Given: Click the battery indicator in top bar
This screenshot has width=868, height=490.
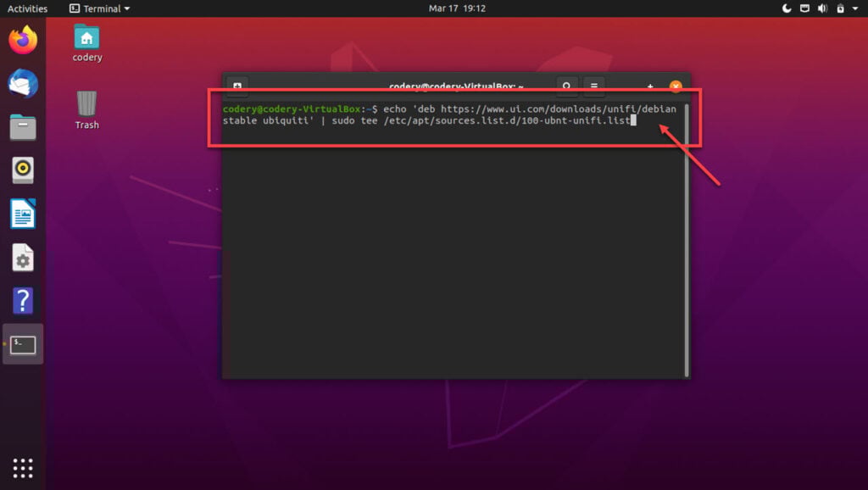Looking at the screenshot, I should (840, 8).
